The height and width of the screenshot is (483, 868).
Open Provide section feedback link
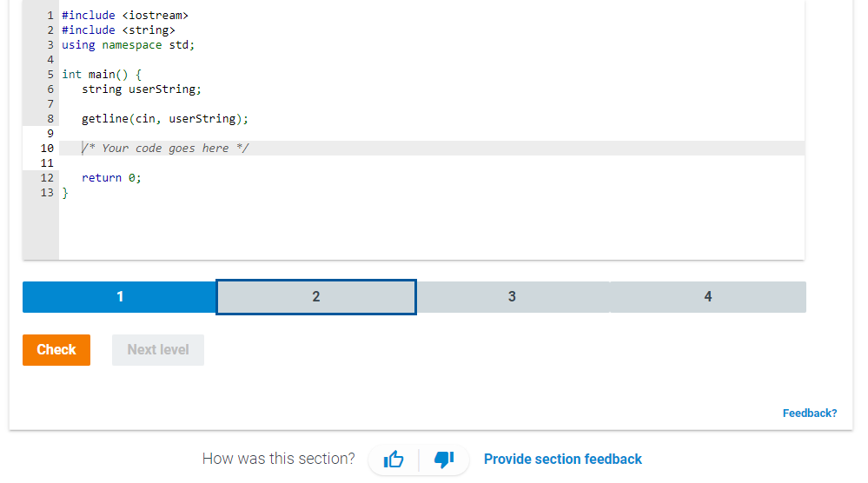click(x=562, y=460)
